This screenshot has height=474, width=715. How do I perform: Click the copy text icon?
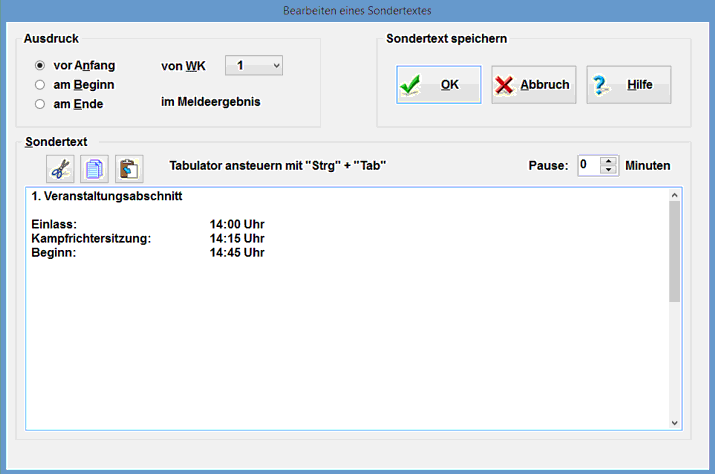pos(95,168)
